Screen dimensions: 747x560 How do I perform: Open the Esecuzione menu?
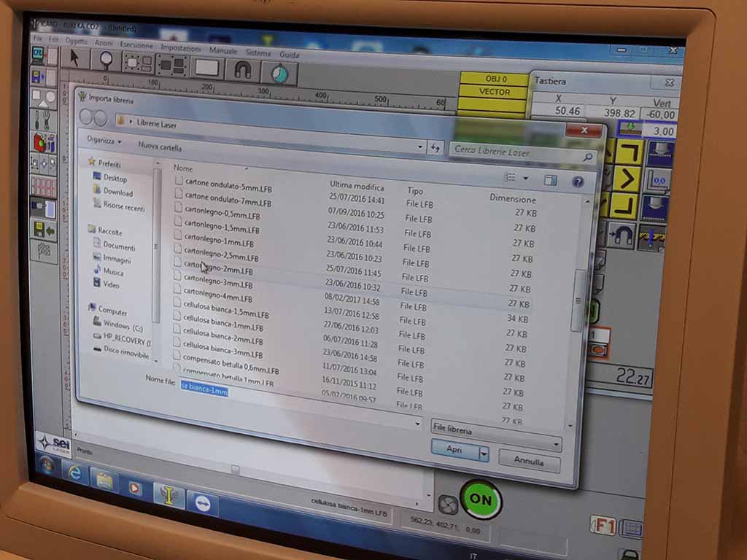(x=136, y=44)
